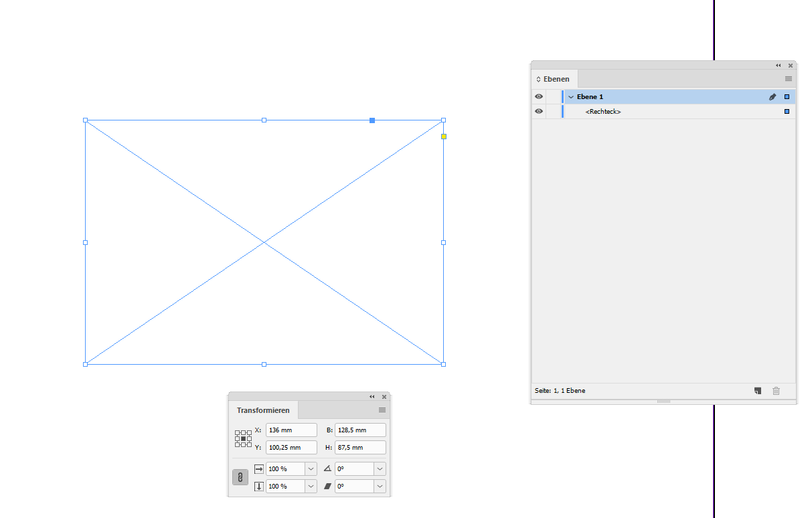
Task: Click the frame's bottom-center handle
Action: coord(264,364)
